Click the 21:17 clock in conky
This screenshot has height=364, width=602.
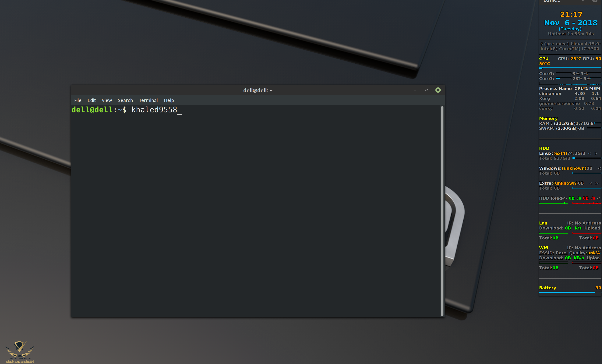tap(571, 14)
